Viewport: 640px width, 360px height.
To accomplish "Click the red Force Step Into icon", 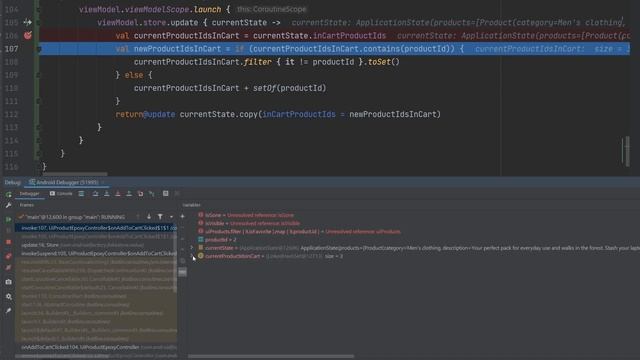I will (118, 194).
